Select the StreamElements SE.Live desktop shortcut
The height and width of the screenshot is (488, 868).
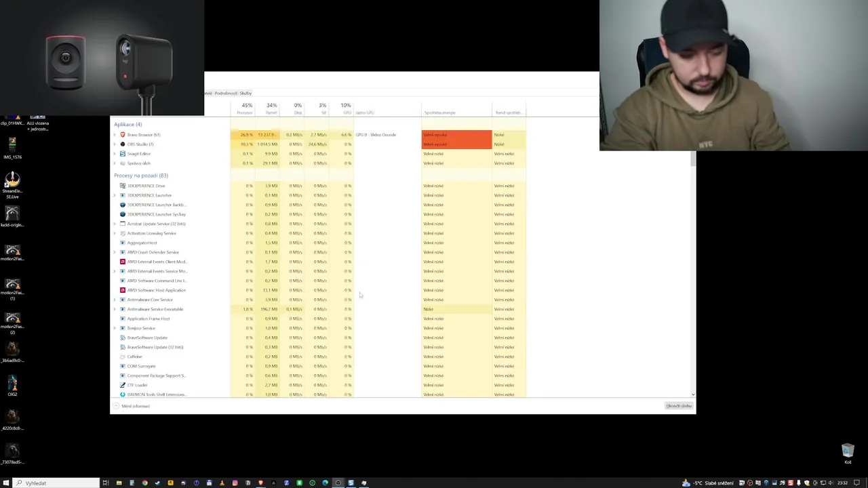point(12,184)
